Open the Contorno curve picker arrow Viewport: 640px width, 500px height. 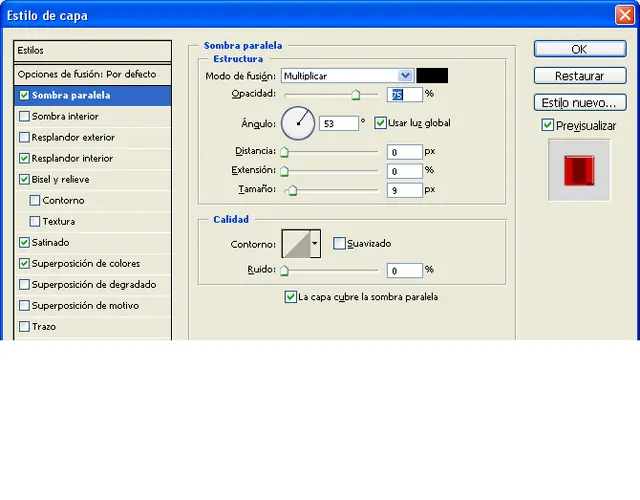315,244
